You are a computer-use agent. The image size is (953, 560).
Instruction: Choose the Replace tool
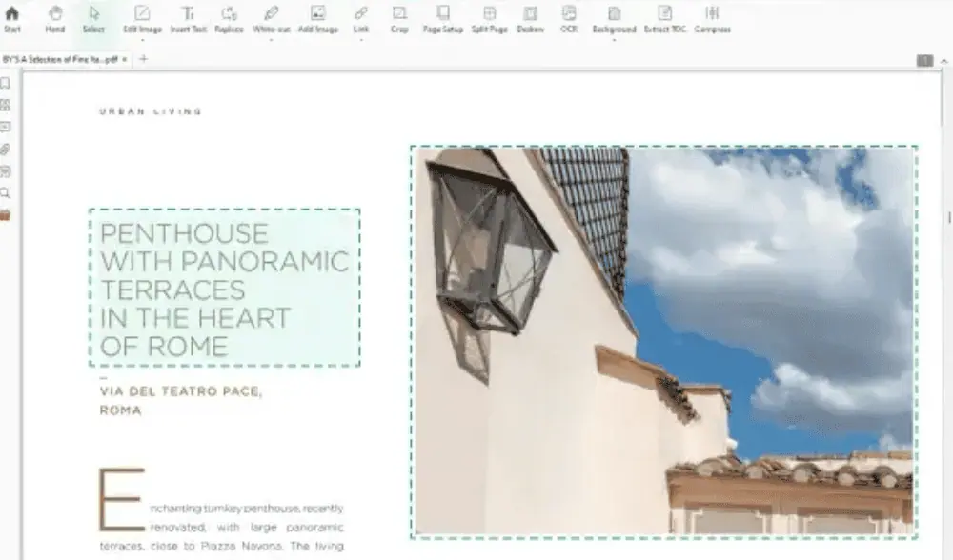point(229,18)
